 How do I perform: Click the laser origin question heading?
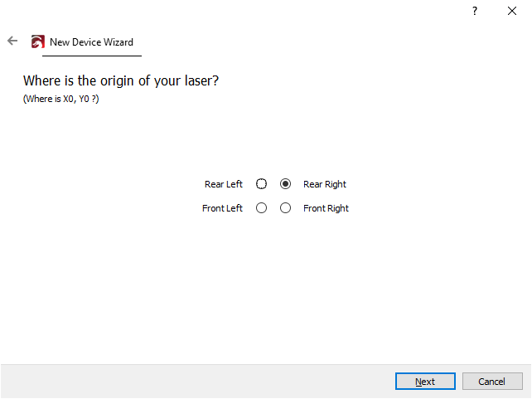click(x=121, y=81)
